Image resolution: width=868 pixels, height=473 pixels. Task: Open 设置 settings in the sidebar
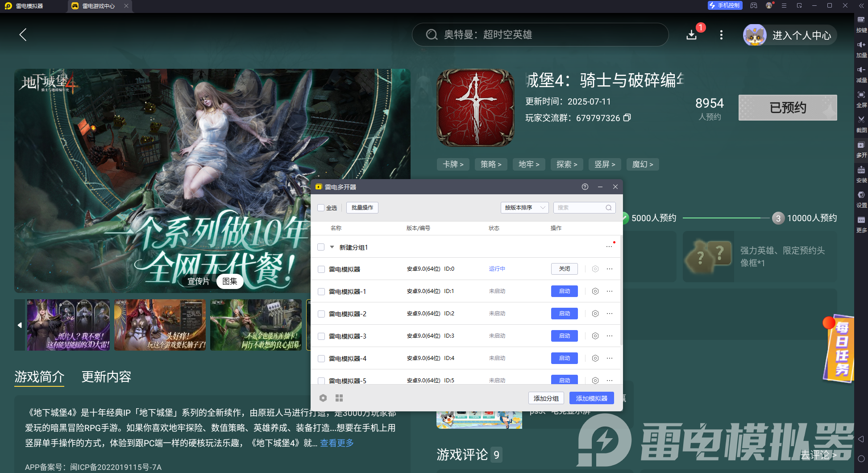point(861,199)
